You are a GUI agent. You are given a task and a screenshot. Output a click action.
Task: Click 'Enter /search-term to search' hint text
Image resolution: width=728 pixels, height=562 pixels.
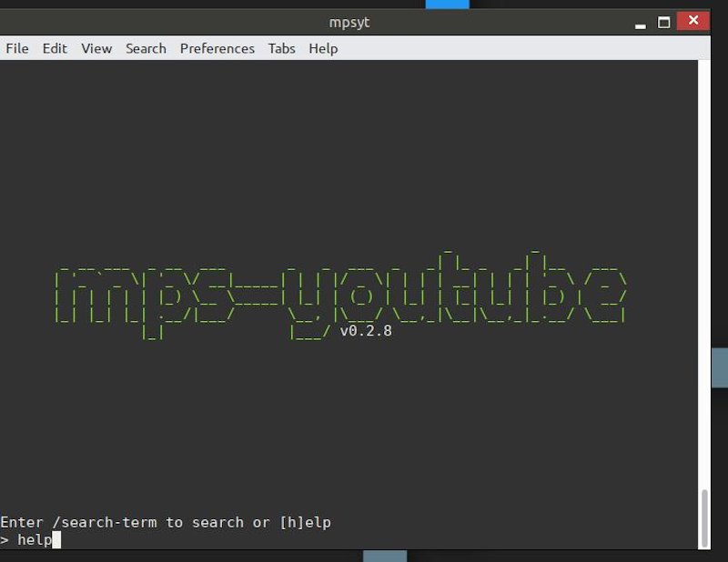click(166, 523)
